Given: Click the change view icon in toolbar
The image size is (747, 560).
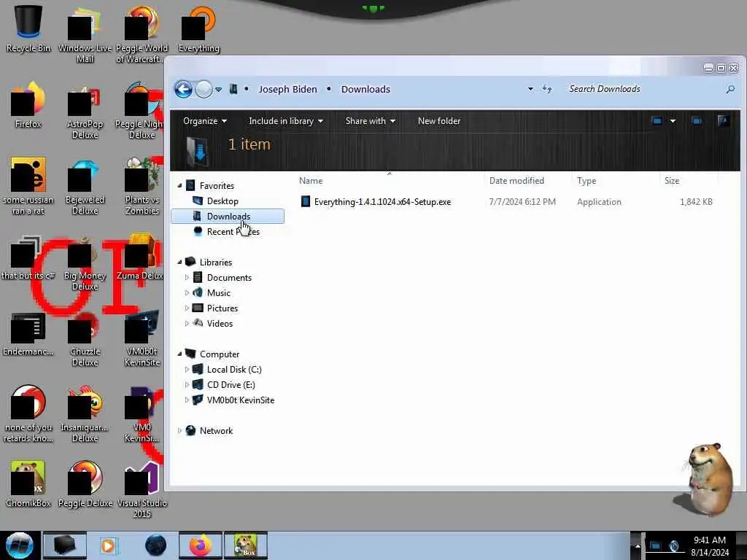Looking at the screenshot, I should point(657,121).
